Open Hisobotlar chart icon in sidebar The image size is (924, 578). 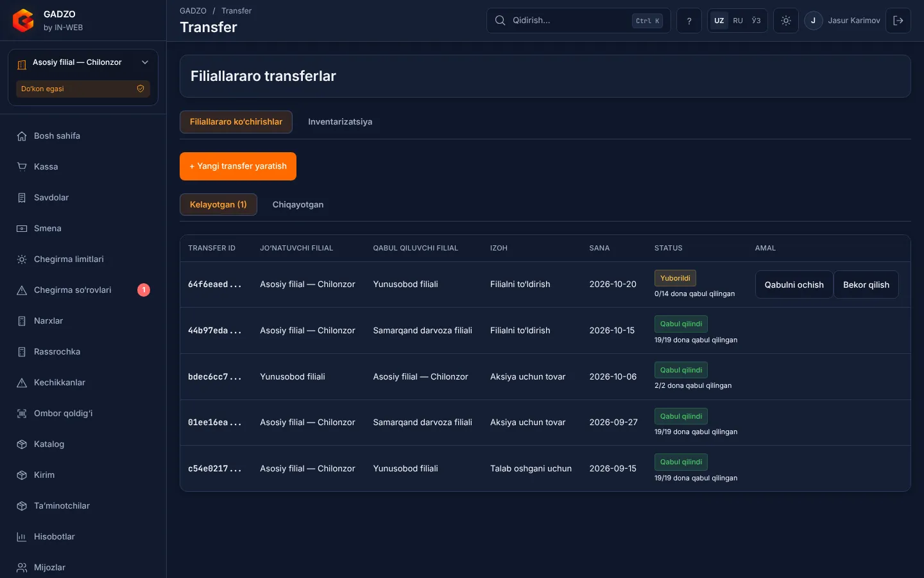pyautogui.click(x=22, y=537)
